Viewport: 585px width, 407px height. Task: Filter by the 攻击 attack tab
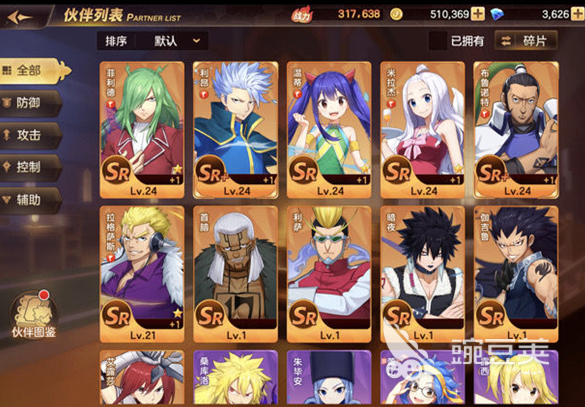30,135
